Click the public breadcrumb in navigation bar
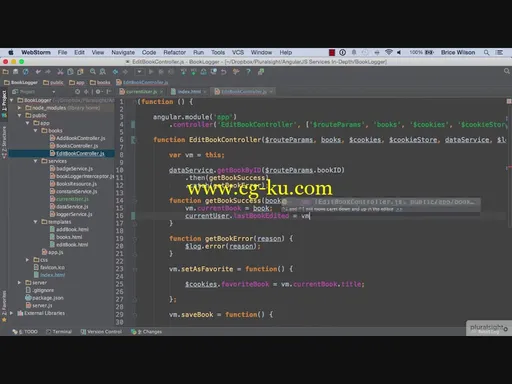 tap(53, 82)
